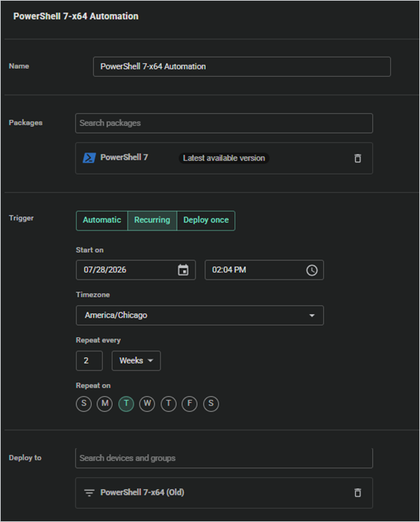Open the Latest available version selector

pyautogui.click(x=224, y=158)
